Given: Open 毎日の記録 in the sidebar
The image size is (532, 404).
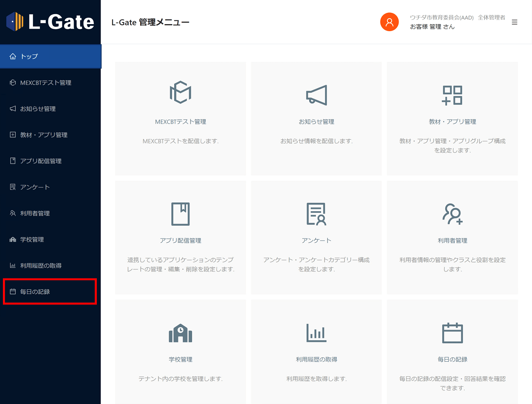Looking at the screenshot, I should tap(50, 291).
